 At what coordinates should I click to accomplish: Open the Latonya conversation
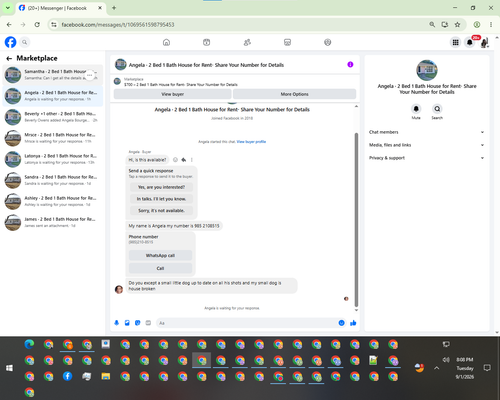tap(53, 159)
